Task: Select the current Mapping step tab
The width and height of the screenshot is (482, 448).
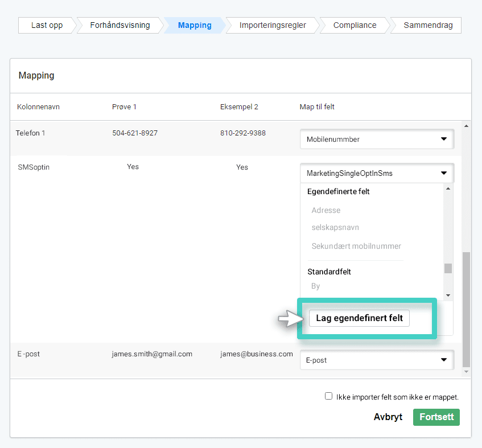Action: point(195,25)
